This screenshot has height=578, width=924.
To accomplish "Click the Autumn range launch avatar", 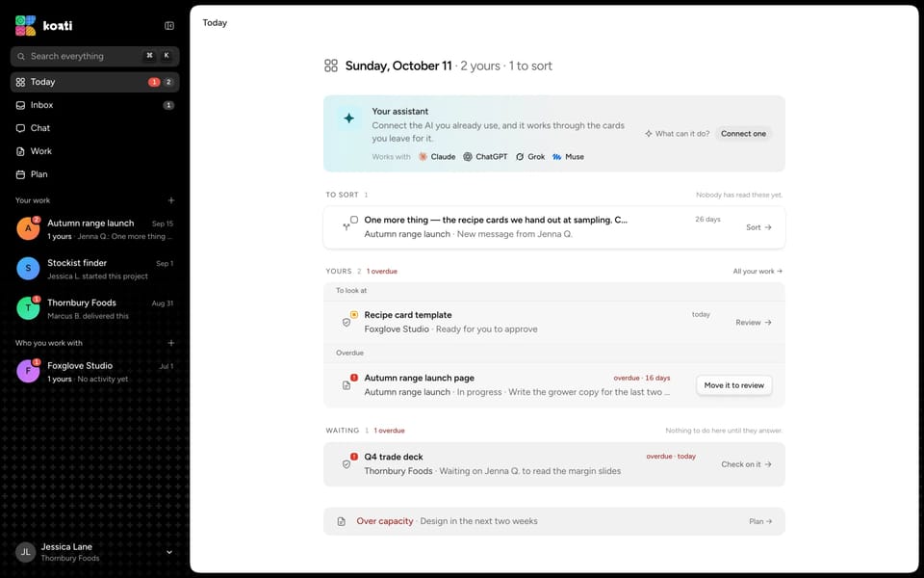I will (28, 228).
